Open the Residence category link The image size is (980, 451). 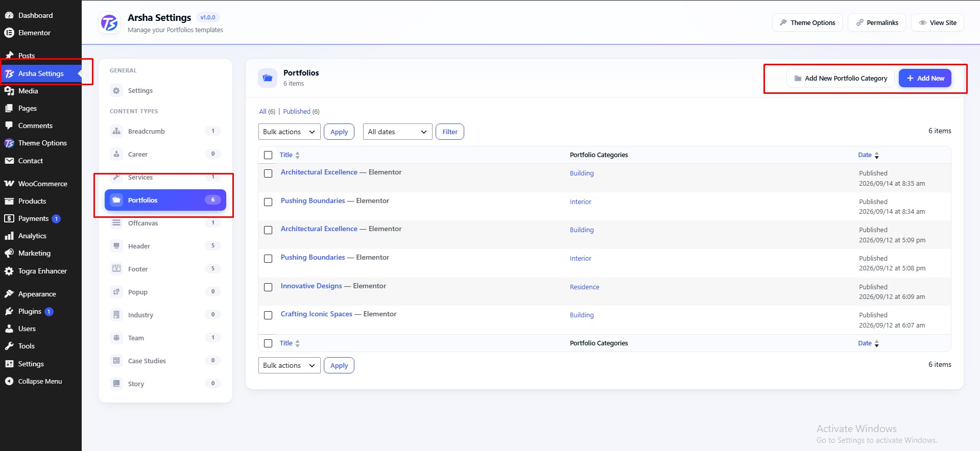click(584, 287)
